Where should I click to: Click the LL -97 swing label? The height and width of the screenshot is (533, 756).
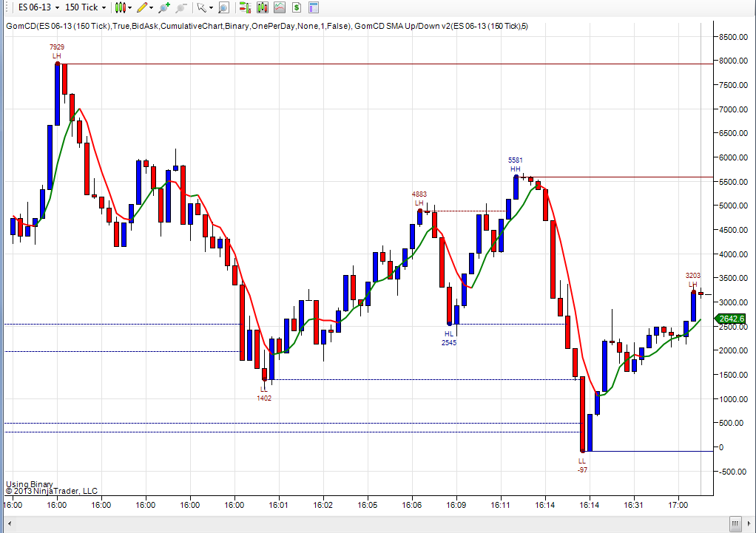(x=582, y=466)
